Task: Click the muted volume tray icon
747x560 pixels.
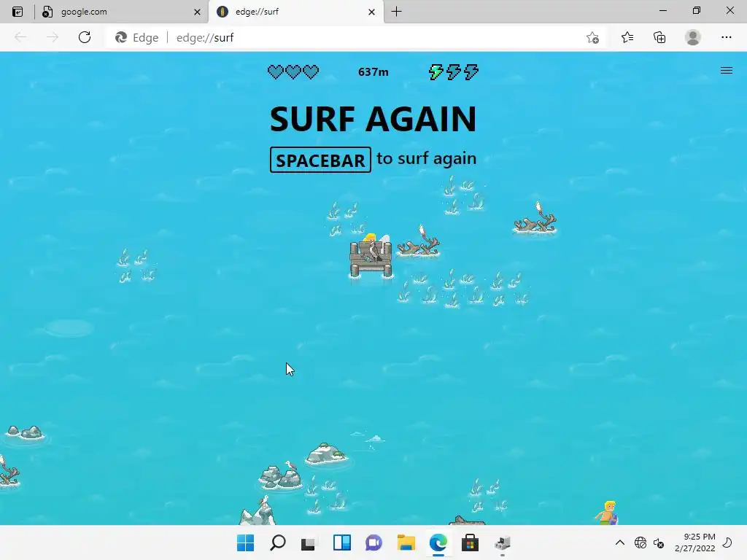Action: tap(659, 542)
